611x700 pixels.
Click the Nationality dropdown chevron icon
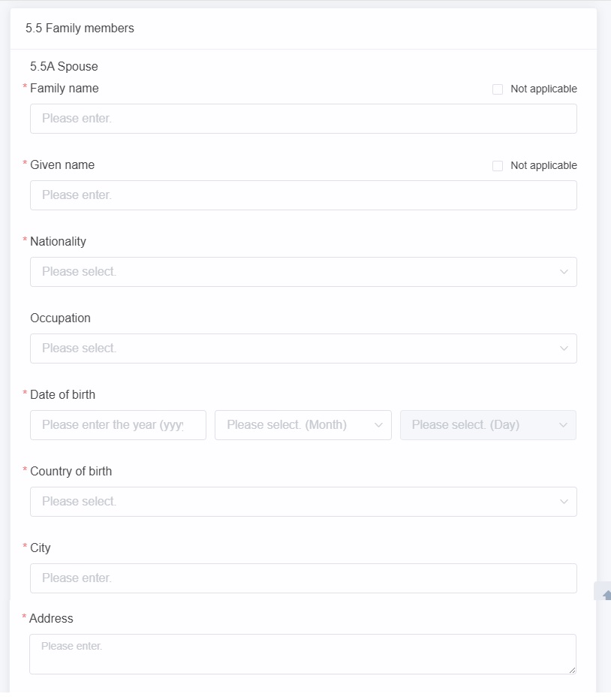564,272
